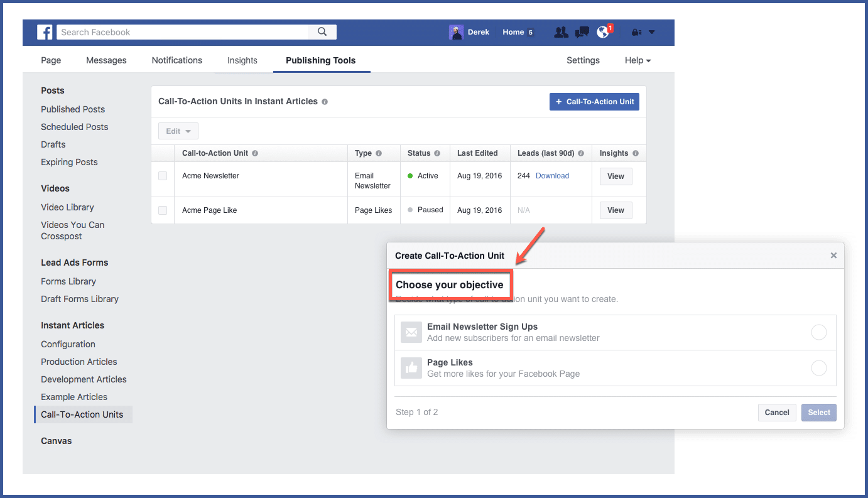Switch to the Notifications tab
This screenshot has height=498, width=868.
point(177,60)
